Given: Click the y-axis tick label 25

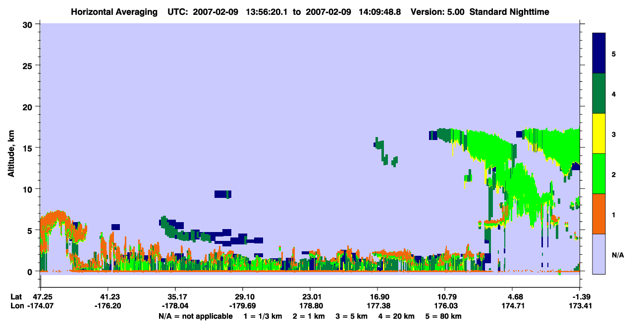Looking at the screenshot, I should [x=28, y=65].
